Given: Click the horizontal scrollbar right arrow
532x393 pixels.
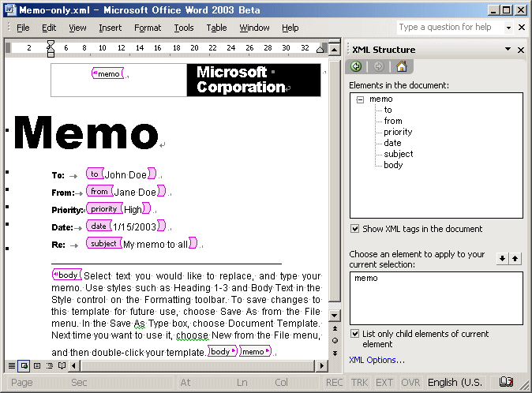Looking at the screenshot, I should (x=321, y=365).
